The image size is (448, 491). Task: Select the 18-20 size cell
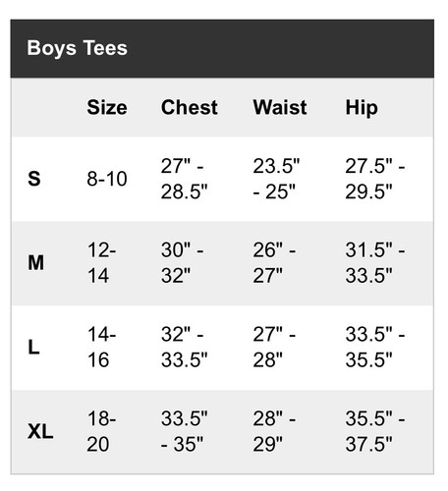pyautogui.click(x=101, y=431)
